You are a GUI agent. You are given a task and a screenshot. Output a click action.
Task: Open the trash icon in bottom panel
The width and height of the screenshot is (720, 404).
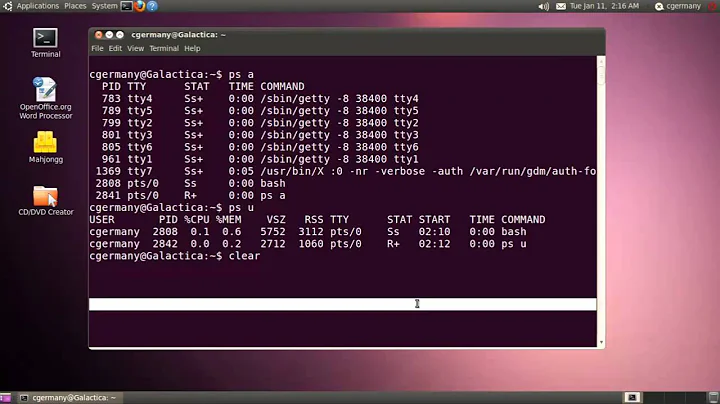(x=714, y=398)
